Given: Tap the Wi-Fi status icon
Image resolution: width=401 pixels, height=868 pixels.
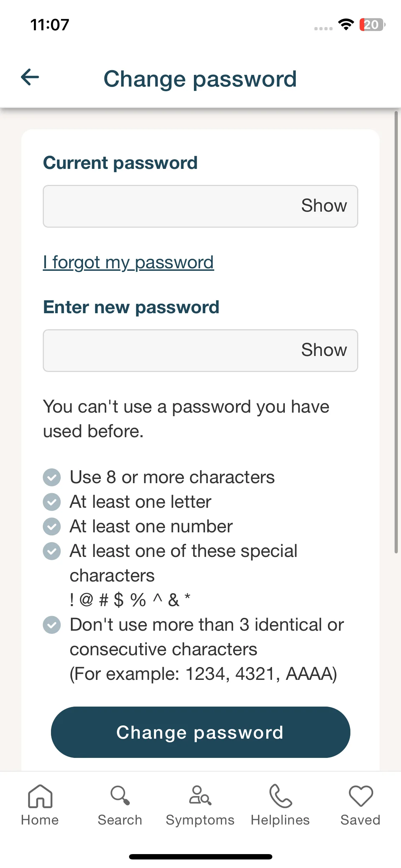Looking at the screenshot, I should pyautogui.click(x=346, y=25).
